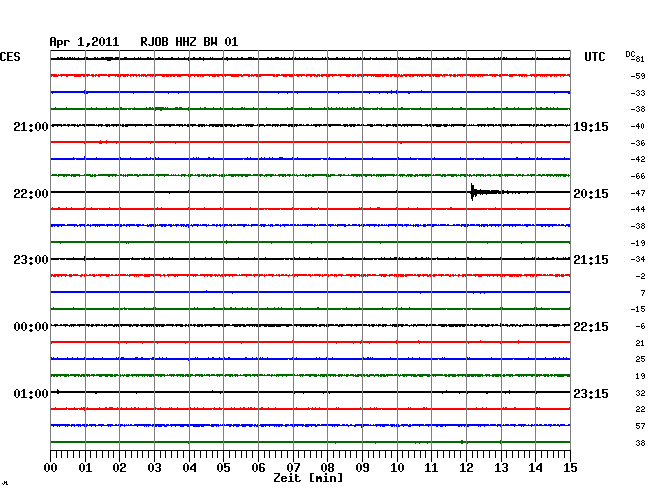Screen dimensions: 650x494
Task: Click the DC offset value '32'
Action: coord(640,393)
